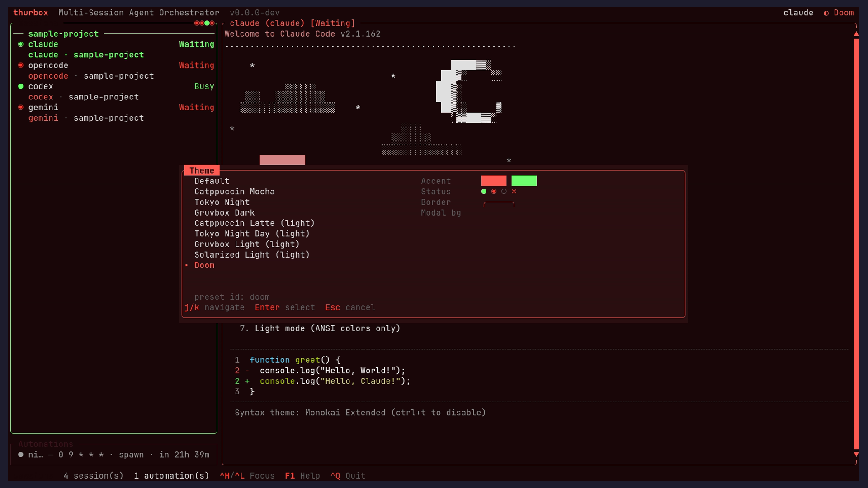This screenshot has height=488, width=868.
Task: Click the 4 session(s) counter
Action: 94,476
